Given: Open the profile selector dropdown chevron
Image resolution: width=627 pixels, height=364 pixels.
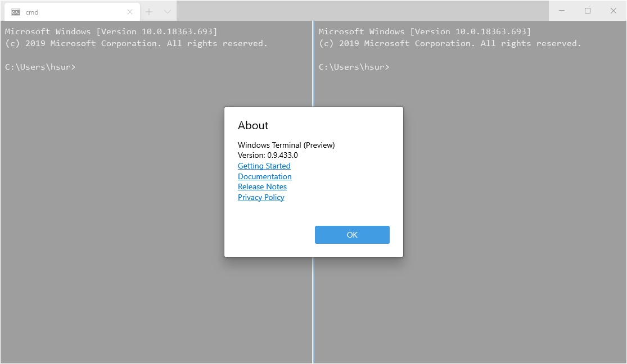Looking at the screenshot, I should coord(166,11).
